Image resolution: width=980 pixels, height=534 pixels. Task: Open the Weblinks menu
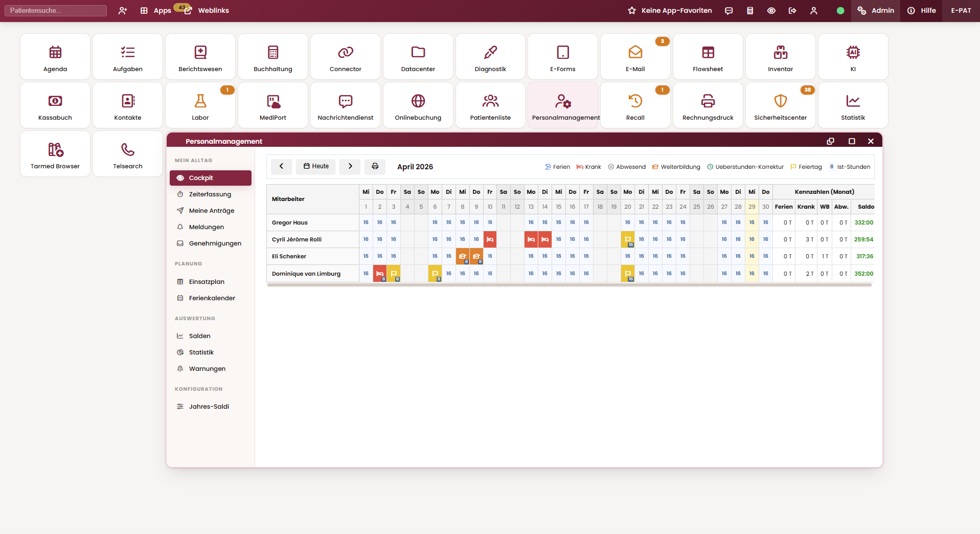(x=207, y=10)
